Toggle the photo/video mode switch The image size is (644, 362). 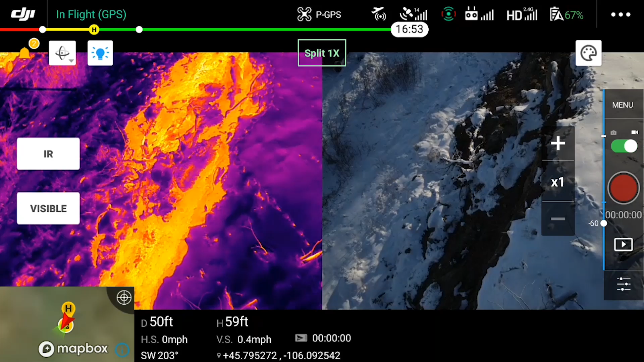point(624,146)
